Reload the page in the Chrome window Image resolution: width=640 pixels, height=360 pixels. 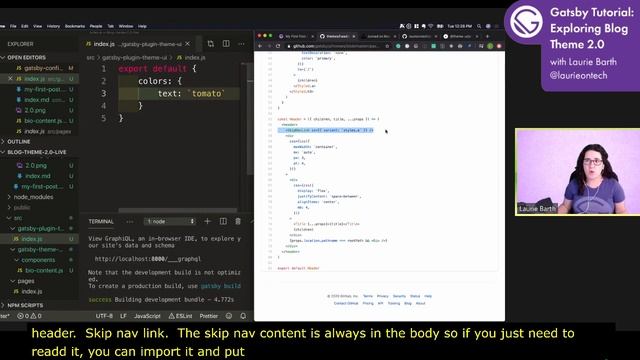click(x=278, y=46)
